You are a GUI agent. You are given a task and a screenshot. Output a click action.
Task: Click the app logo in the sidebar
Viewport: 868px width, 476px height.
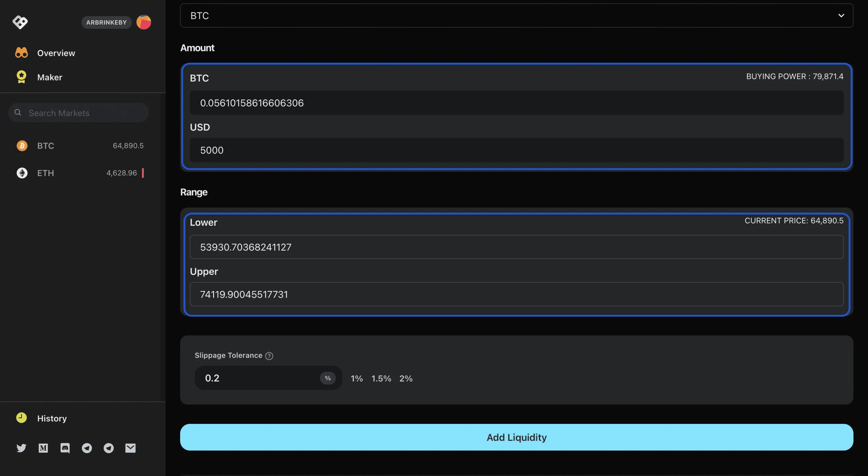click(20, 22)
